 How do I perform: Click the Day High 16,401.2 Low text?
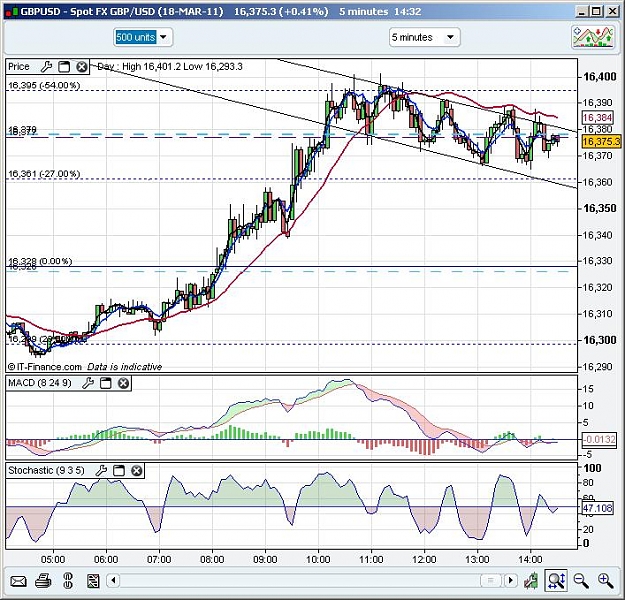pos(170,67)
